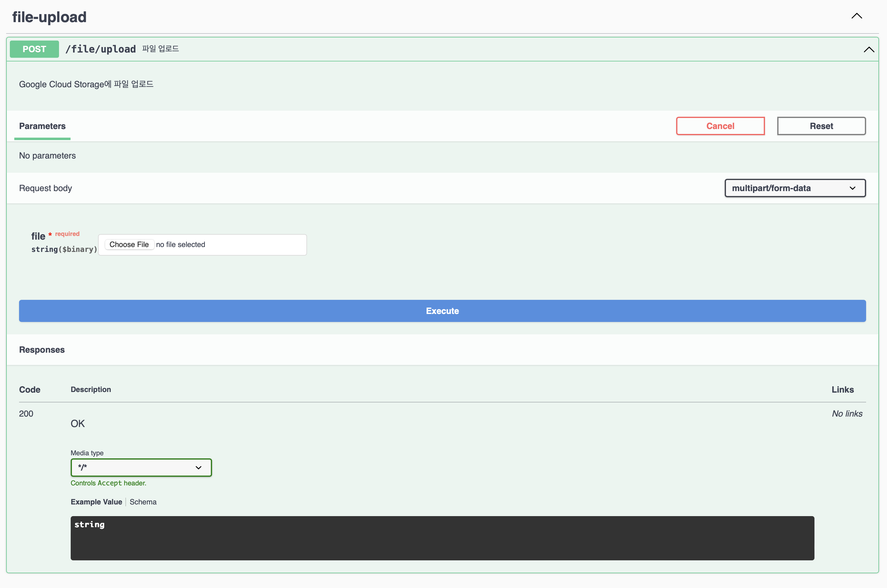Switch to the Schema tab
Screen dimensions: 887x588
pos(143,502)
